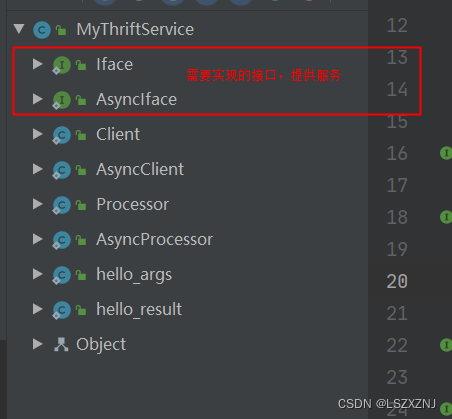
Task: Click the Client class icon
Action: (62, 135)
